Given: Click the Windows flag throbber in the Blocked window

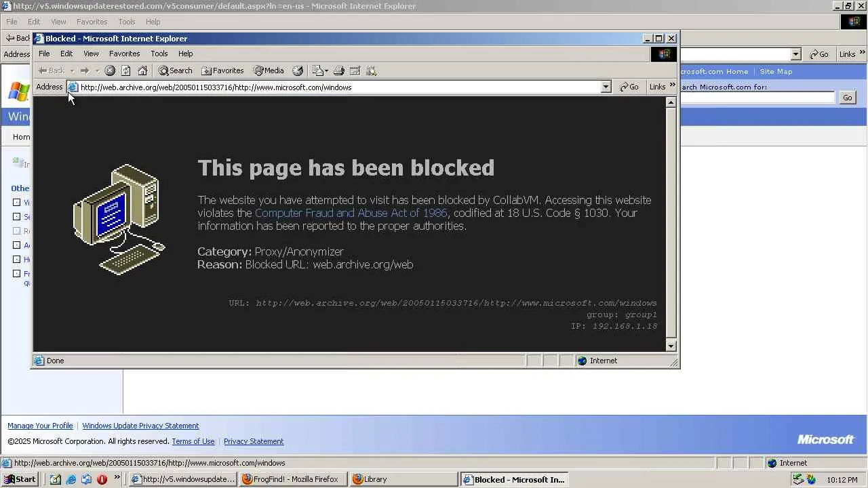Looking at the screenshot, I should click(664, 54).
